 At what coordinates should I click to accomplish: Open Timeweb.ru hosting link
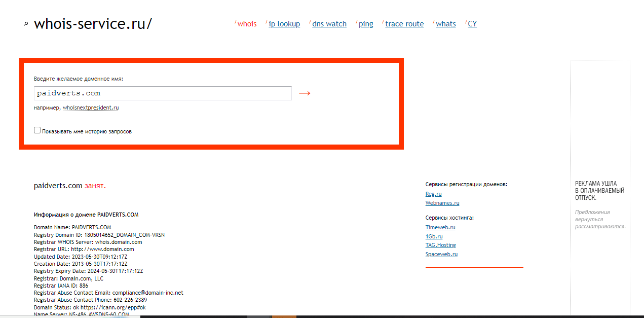click(440, 227)
